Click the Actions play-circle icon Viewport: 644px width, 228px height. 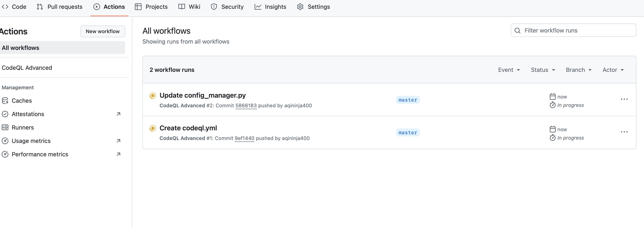[x=97, y=7]
